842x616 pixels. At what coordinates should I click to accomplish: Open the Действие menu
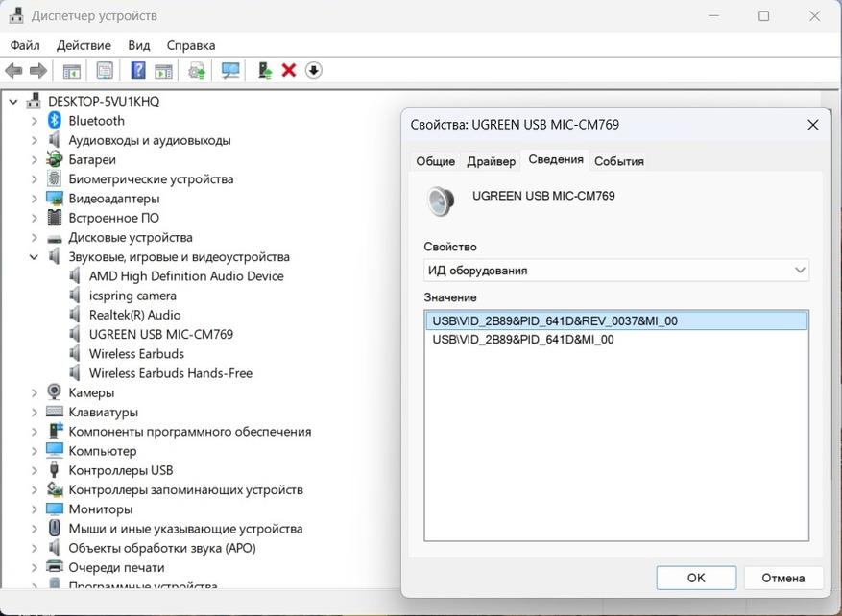84,45
